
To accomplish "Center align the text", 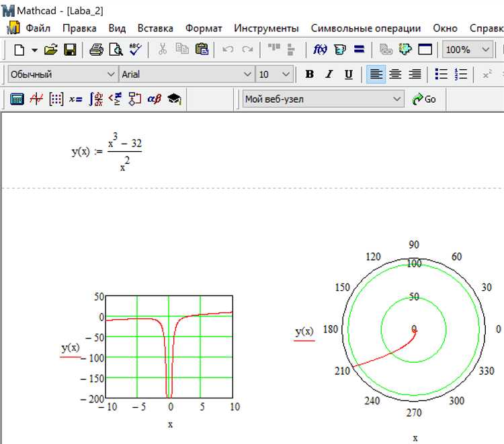I will click(x=395, y=74).
